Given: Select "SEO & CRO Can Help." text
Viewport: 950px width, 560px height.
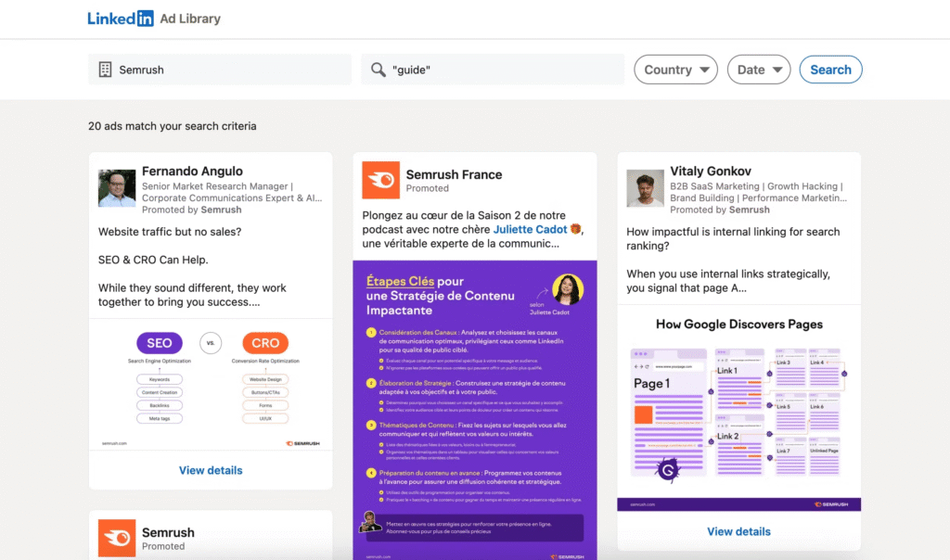Looking at the screenshot, I should click(x=153, y=260).
